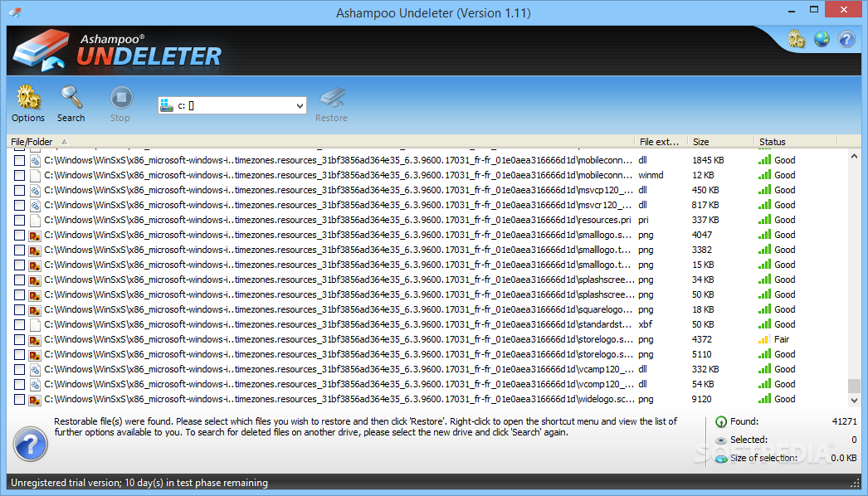Check the resources.pri 337 KB file
The width and height of the screenshot is (868, 496).
(x=19, y=221)
